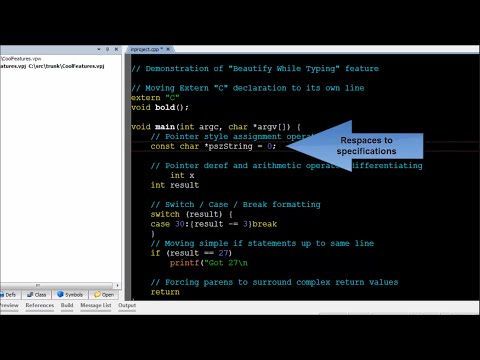Open the Message List tool tab
480x360 pixels.
[96, 305]
